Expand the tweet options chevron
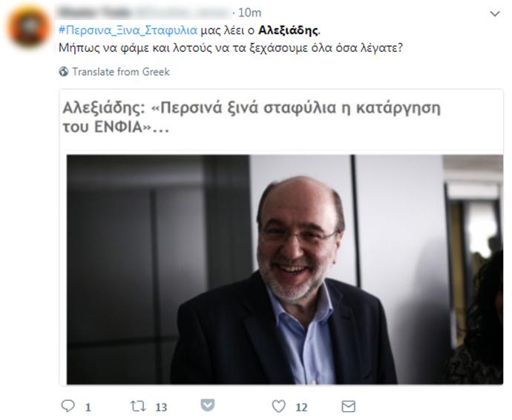 [495, 13]
